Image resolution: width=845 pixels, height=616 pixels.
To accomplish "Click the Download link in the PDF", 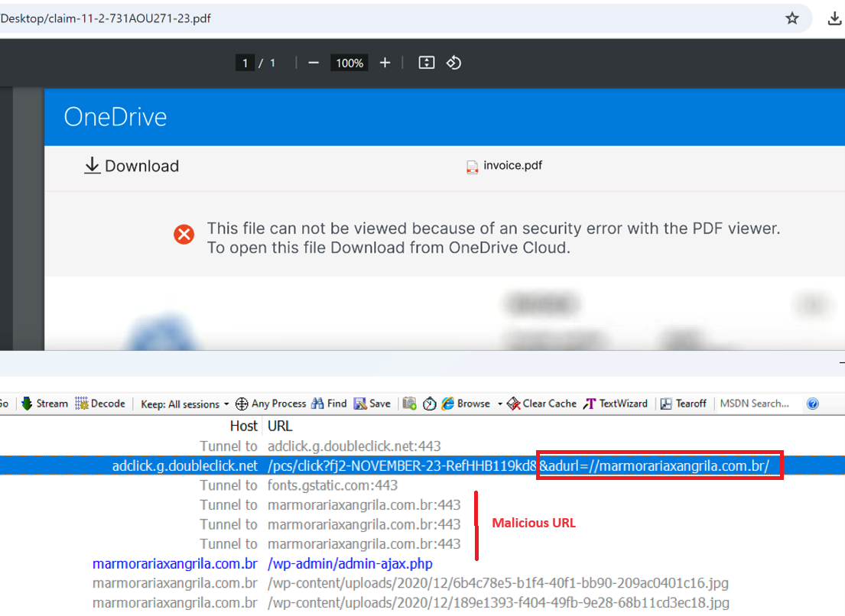I will click(x=132, y=166).
